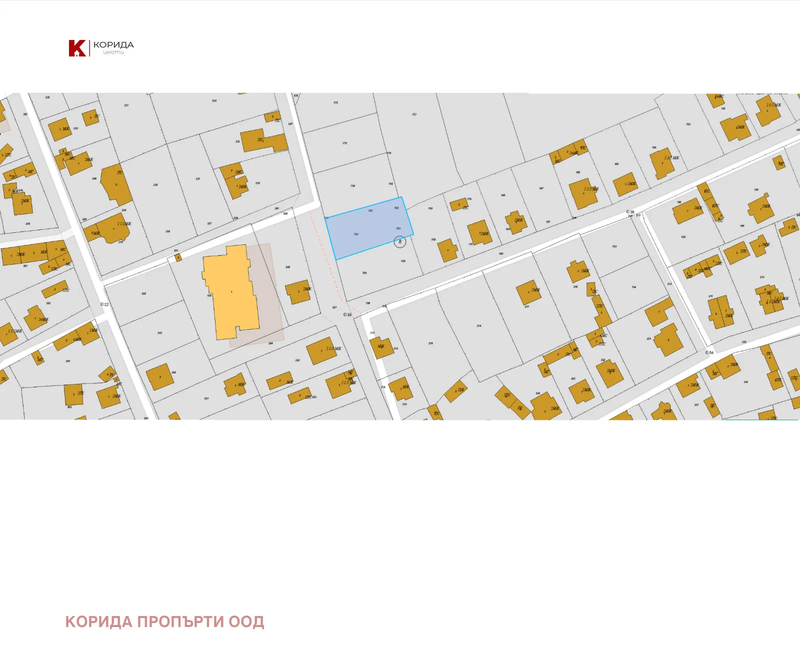The height and width of the screenshot is (672, 800).
Task: Click survey point marker 38
Action: [x=630, y=212]
